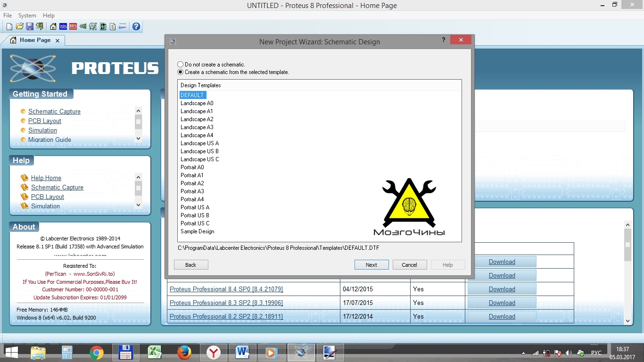This screenshot has width=644, height=362.
Task: Click the wizard dialog question mark help icon
Action: coord(444,40)
